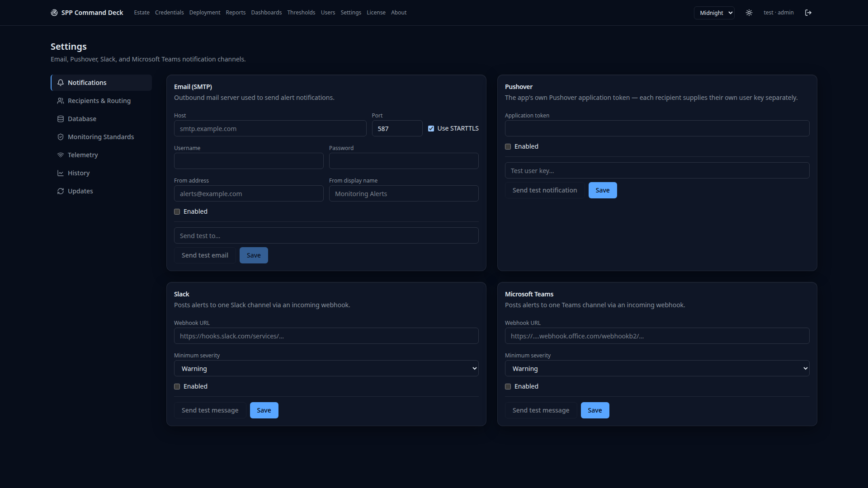The height and width of the screenshot is (488, 868).
Task: Click the Slack Webhook URL field
Action: [x=326, y=336]
